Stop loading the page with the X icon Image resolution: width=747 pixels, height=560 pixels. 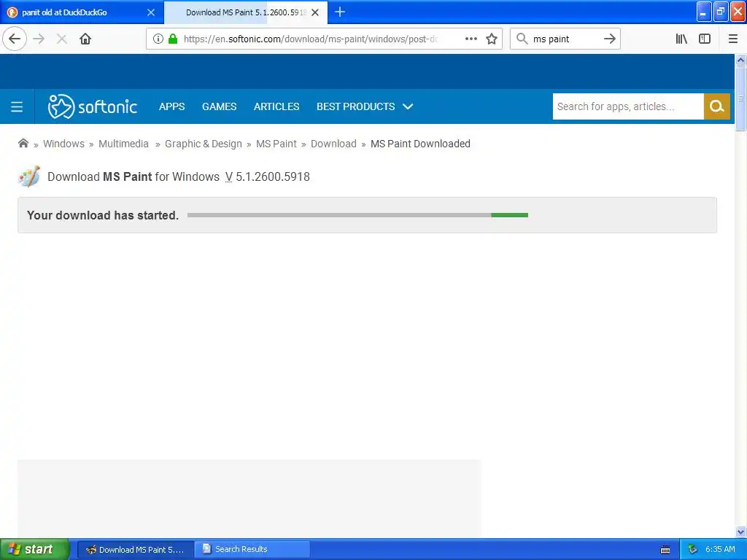point(61,39)
